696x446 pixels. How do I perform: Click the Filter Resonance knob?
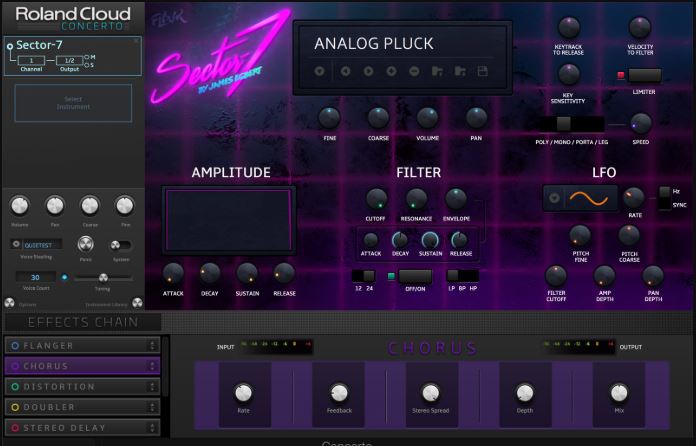click(416, 199)
